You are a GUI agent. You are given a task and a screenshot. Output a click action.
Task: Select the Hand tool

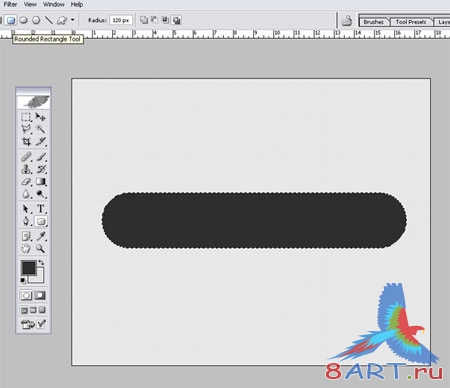click(x=26, y=248)
